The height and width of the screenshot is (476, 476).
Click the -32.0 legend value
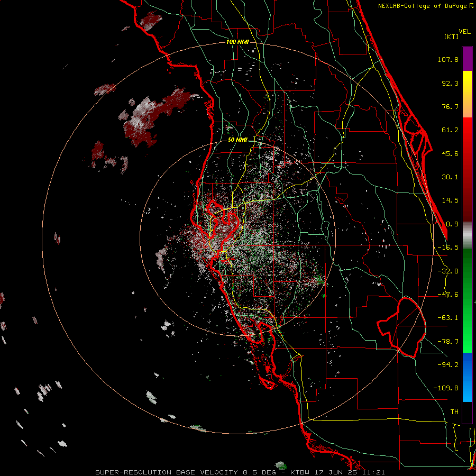(x=448, y=271)
